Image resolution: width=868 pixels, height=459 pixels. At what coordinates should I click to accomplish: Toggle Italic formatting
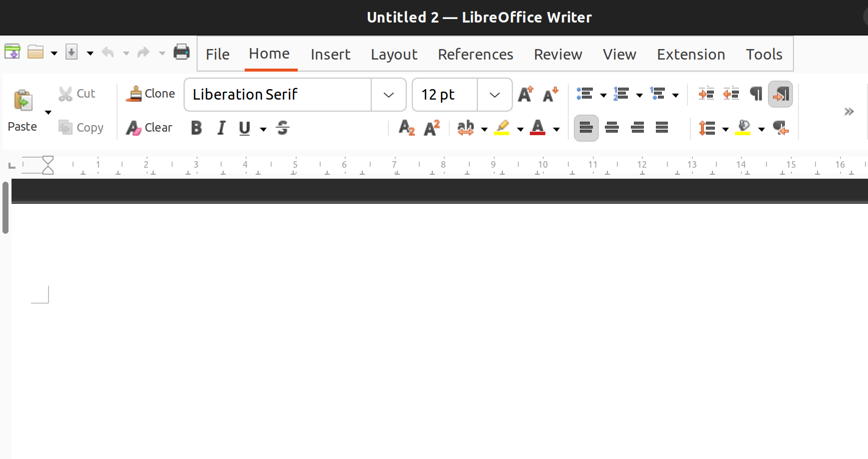(221, 128)
